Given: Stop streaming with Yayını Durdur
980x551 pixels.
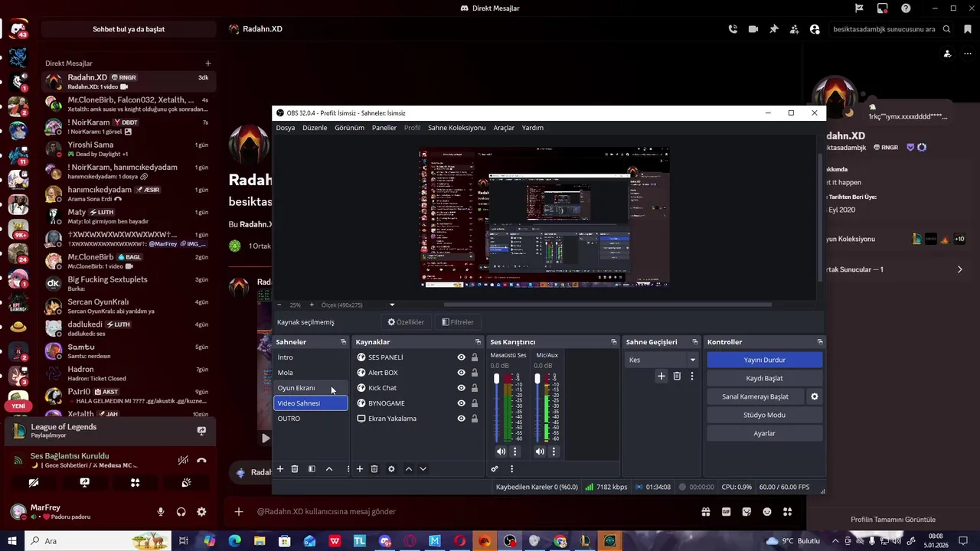Looking at the screenshot, I should pos(764,360).
